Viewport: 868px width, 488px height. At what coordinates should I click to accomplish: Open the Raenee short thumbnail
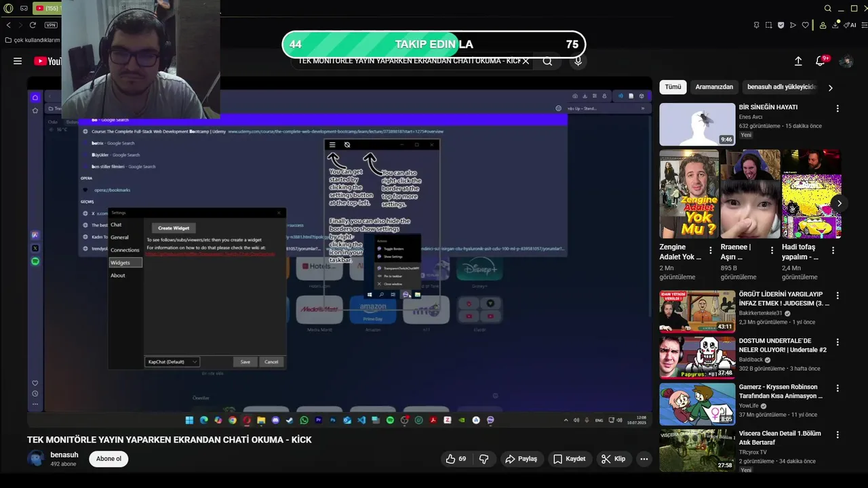pyautogui.click(x=750, y=194)
